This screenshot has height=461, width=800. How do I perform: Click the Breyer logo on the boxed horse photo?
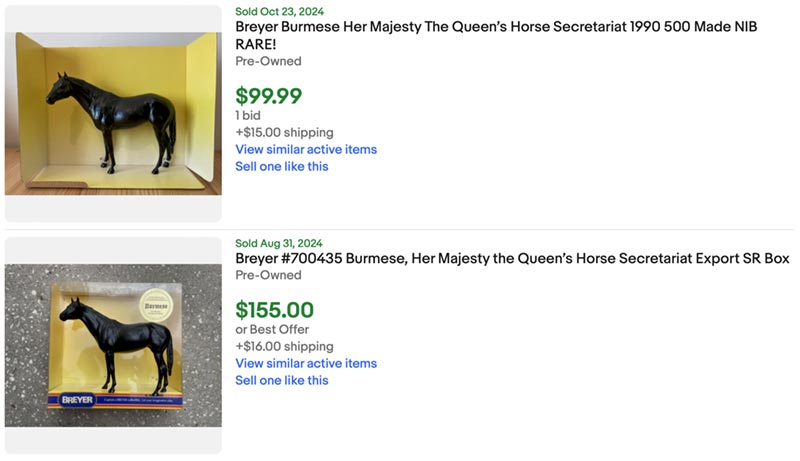76,400
